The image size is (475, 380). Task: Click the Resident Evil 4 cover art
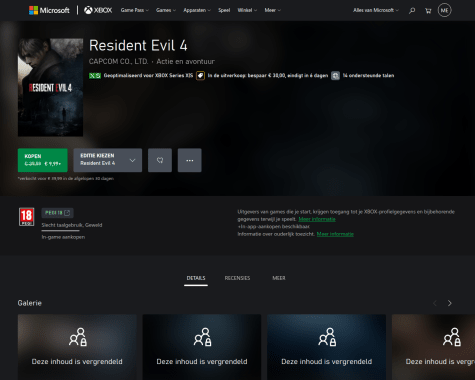pyautogui.click(x=50, y=87)
